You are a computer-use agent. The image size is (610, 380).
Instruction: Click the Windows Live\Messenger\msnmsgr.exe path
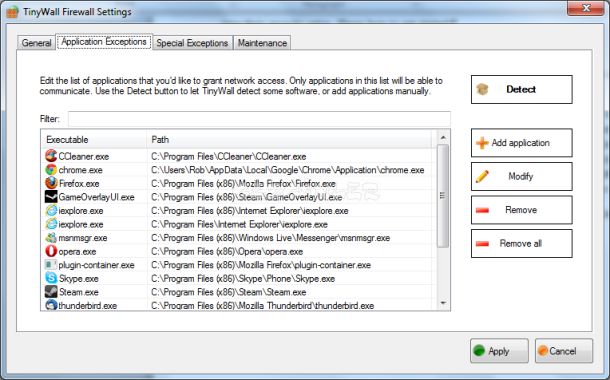270,238
